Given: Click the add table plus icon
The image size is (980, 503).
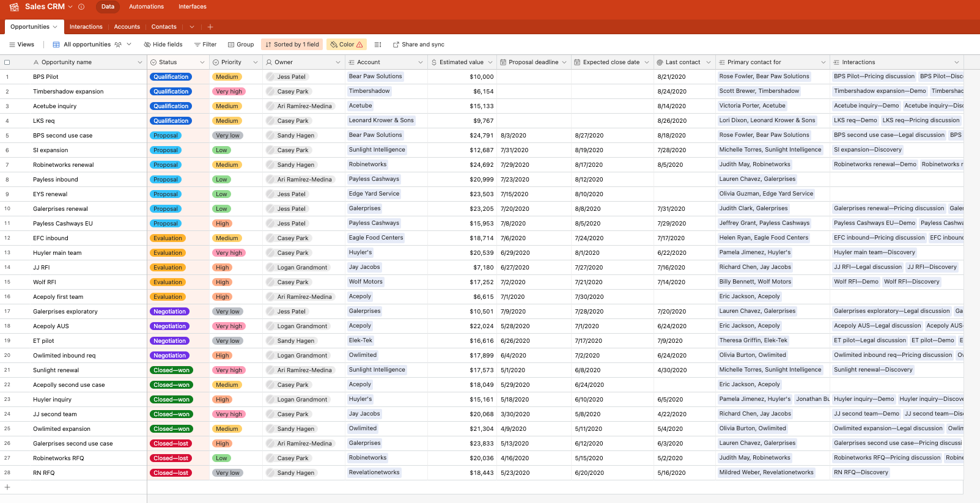Looking at the screenshot, I should coord(210,27).
